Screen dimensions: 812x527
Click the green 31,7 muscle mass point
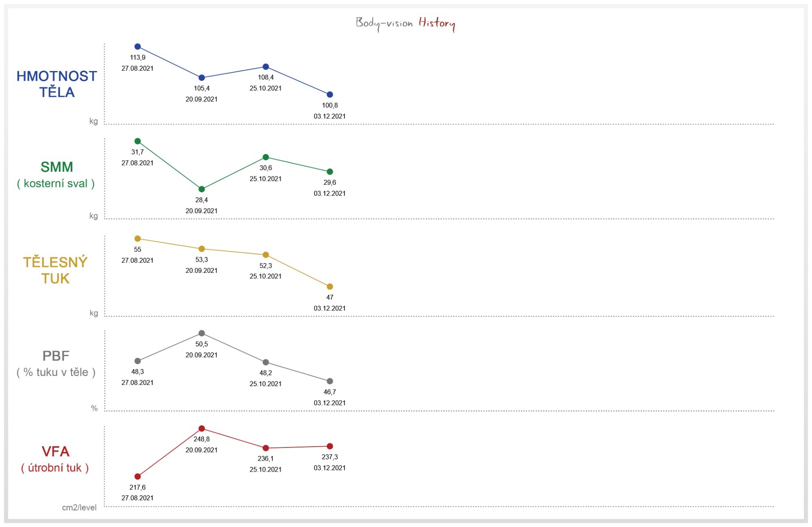[137, 141]
